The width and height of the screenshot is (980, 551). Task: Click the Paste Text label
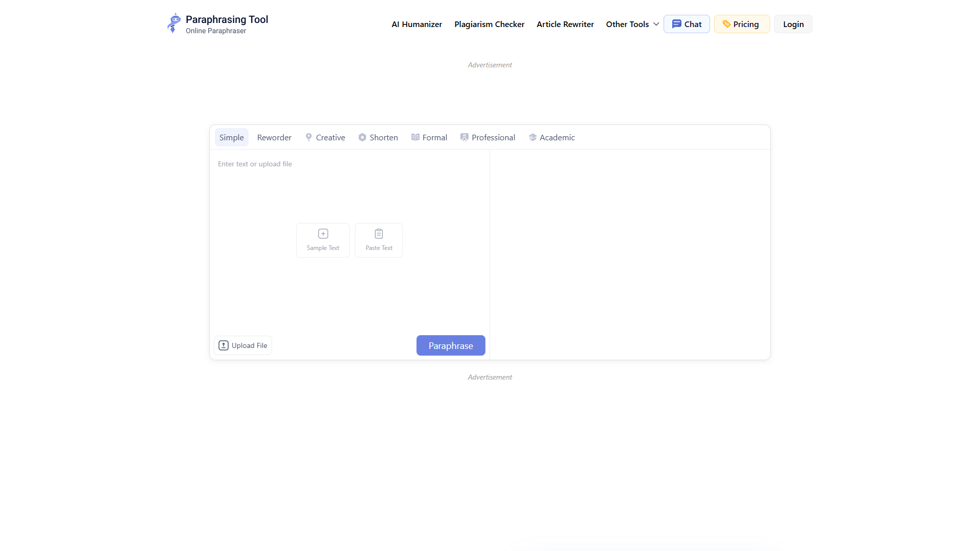[x=379, y=248]
